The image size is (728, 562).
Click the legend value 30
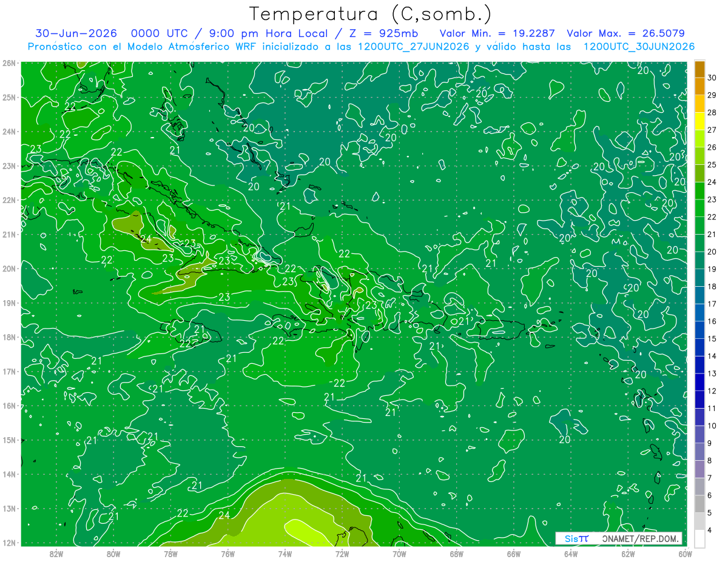[712, 78]
